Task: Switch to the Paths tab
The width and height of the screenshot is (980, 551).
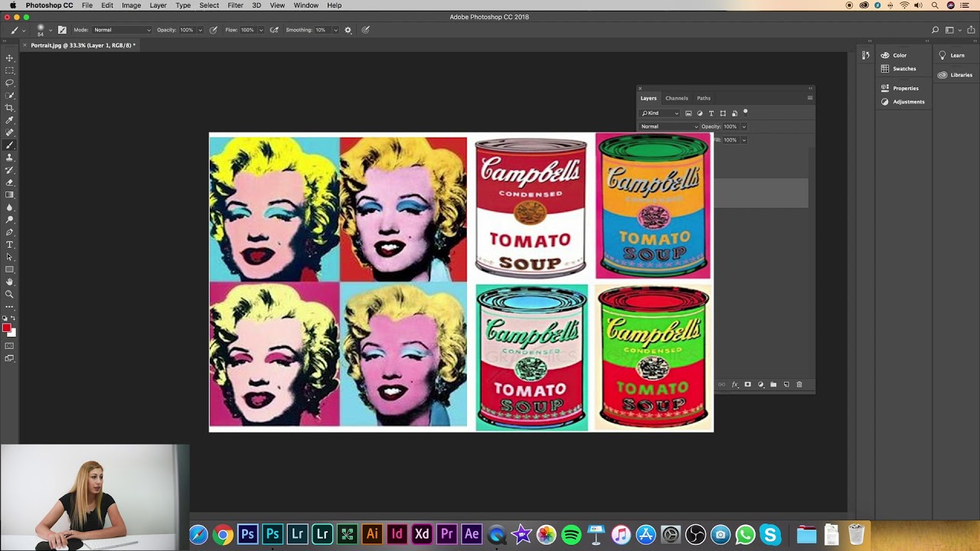Action: coord(704,98)
